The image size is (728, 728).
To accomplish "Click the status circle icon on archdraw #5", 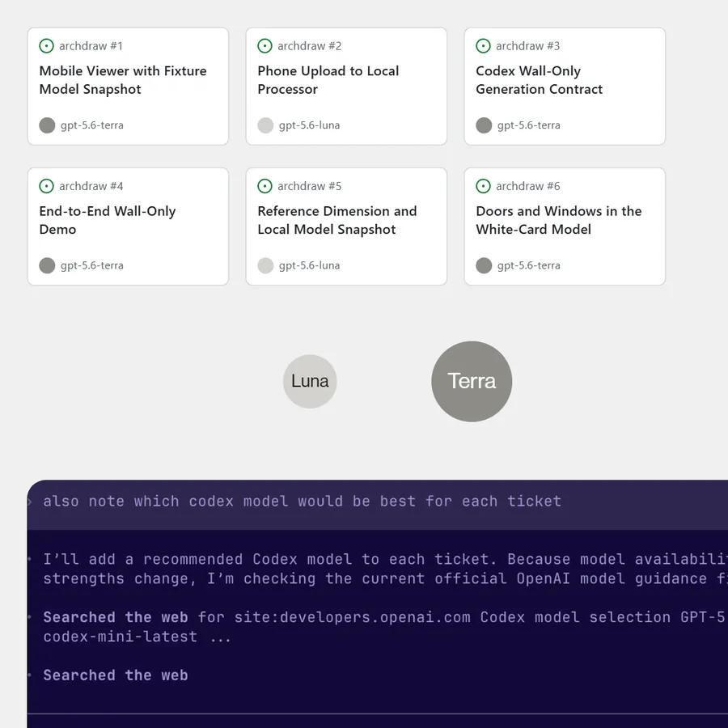I will pos(265,186).
